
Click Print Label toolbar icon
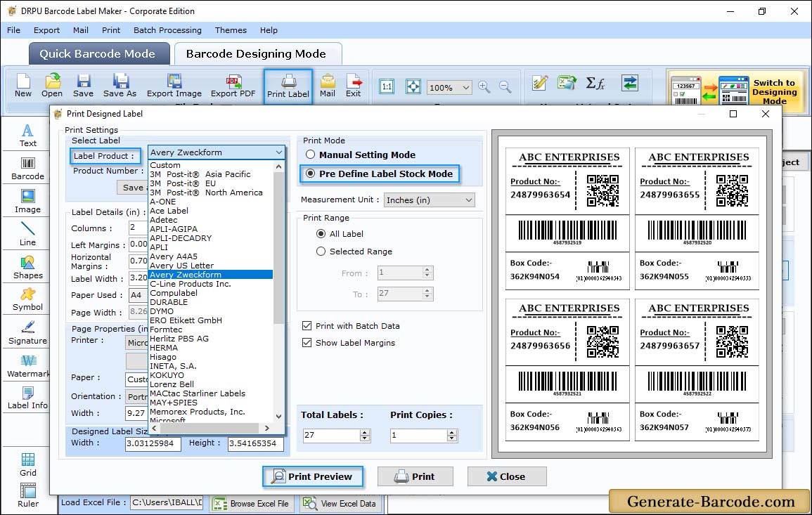pyautogui.click(x=288, y=86)
